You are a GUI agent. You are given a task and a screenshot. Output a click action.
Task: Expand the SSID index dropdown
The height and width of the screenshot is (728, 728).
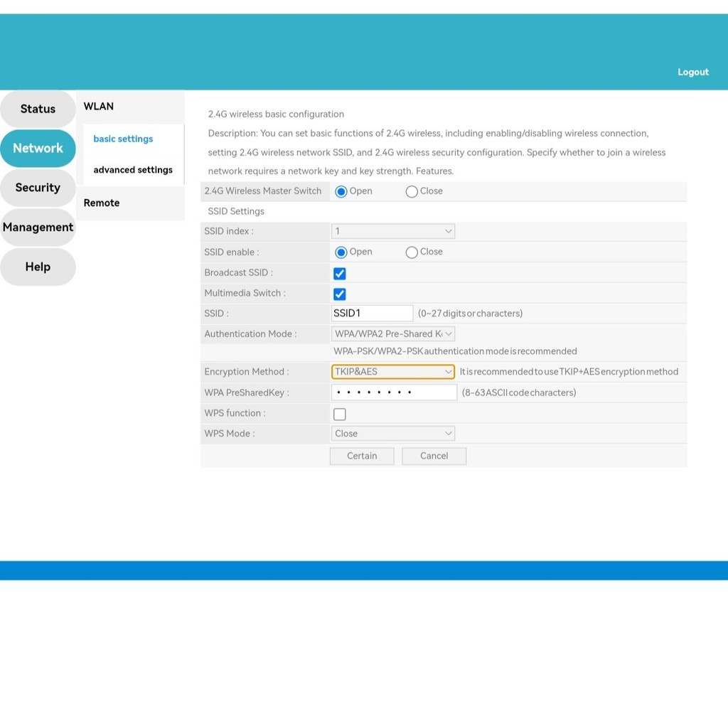pos(392,231)
